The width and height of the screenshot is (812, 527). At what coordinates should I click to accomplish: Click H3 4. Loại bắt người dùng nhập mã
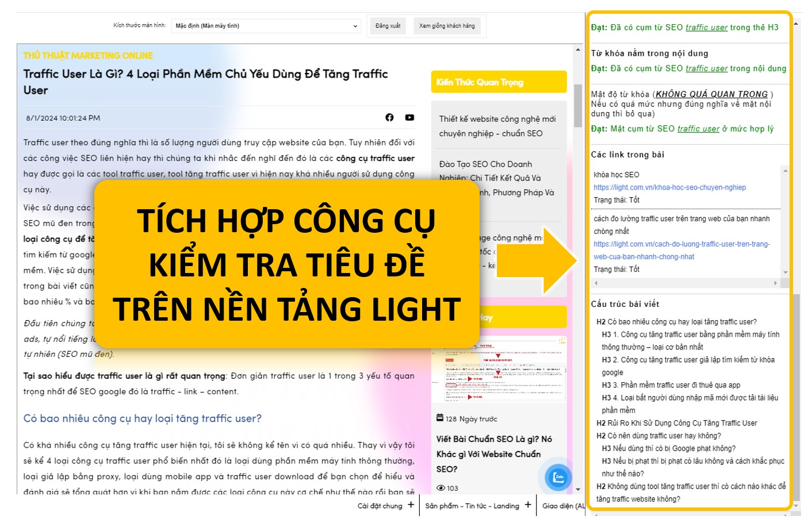pos(690,404)
